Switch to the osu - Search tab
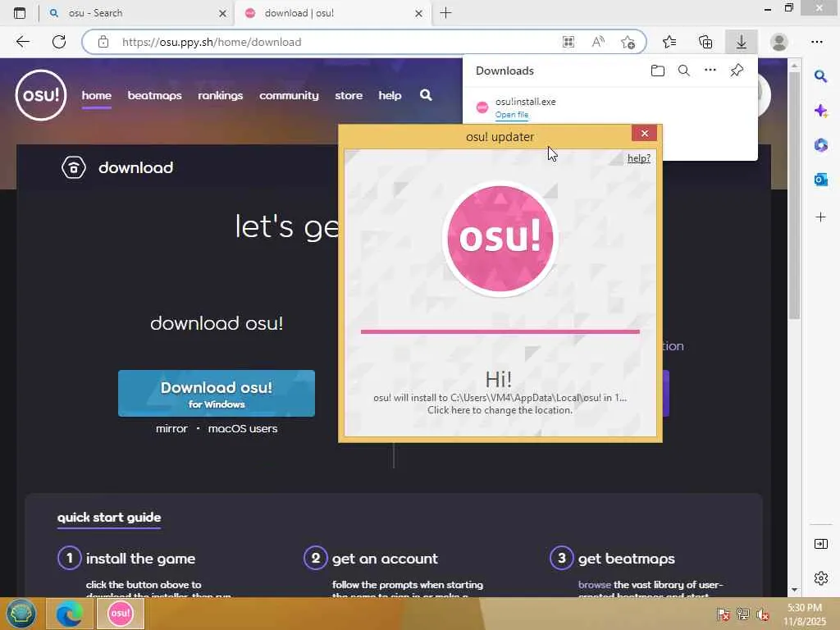Screen dimensions: 840x630 click(x=137, y=13)
